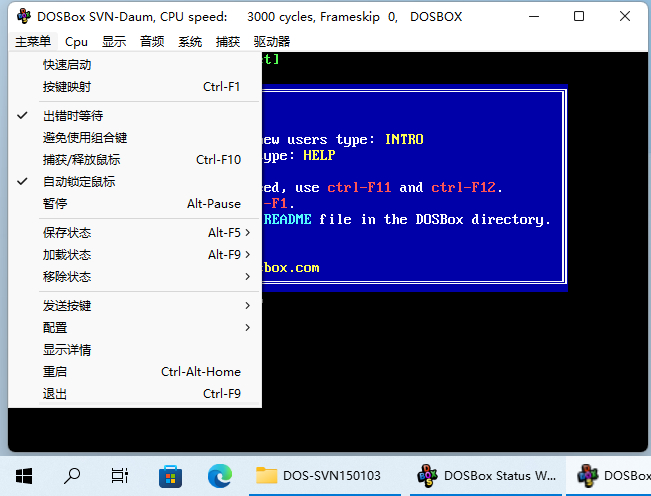The image size is (651, 496).
Task: Open the 系统 menu
Action: coord(190,42)
